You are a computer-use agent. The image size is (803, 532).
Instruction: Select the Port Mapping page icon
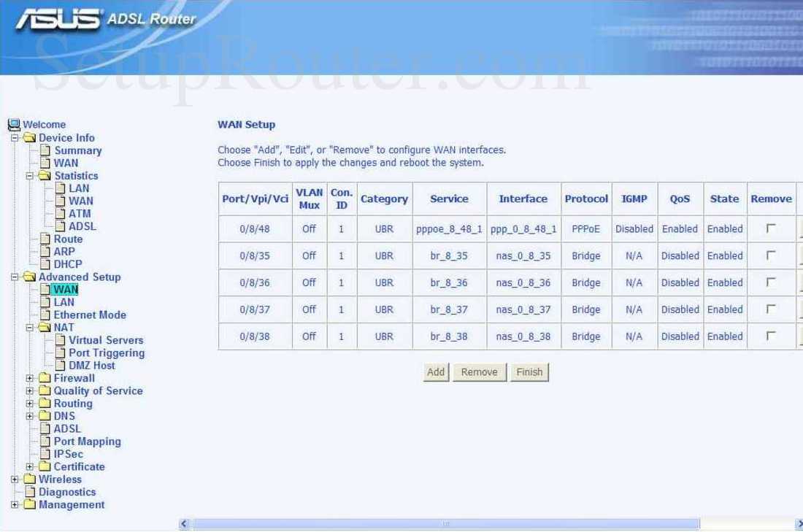tap(45, 442)
